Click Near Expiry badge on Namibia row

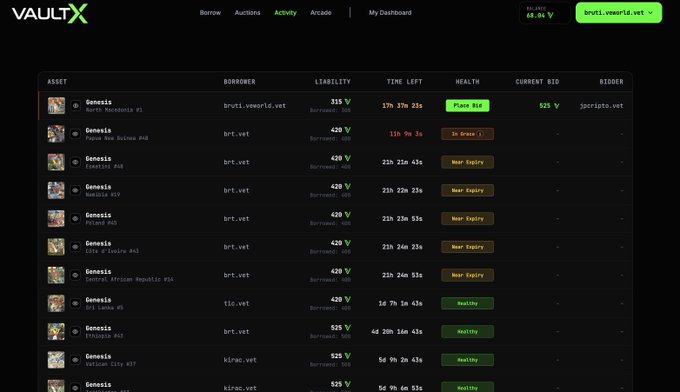coord(468,190)
